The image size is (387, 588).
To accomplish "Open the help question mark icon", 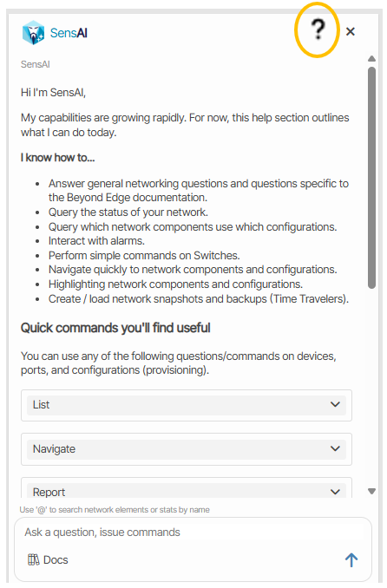I will (x=318, y=29).
